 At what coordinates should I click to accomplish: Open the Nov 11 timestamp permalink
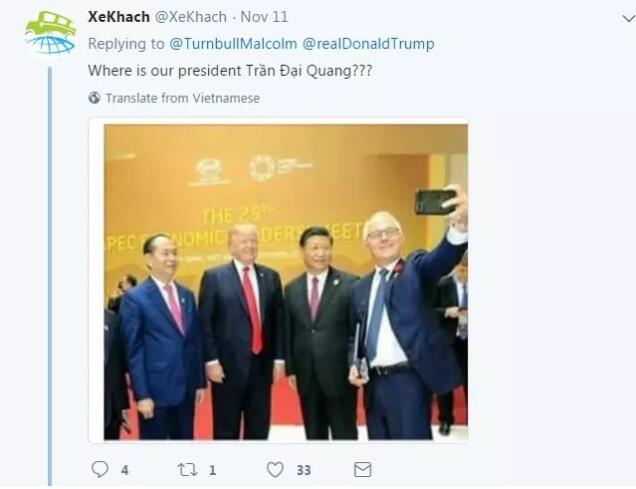264,17
